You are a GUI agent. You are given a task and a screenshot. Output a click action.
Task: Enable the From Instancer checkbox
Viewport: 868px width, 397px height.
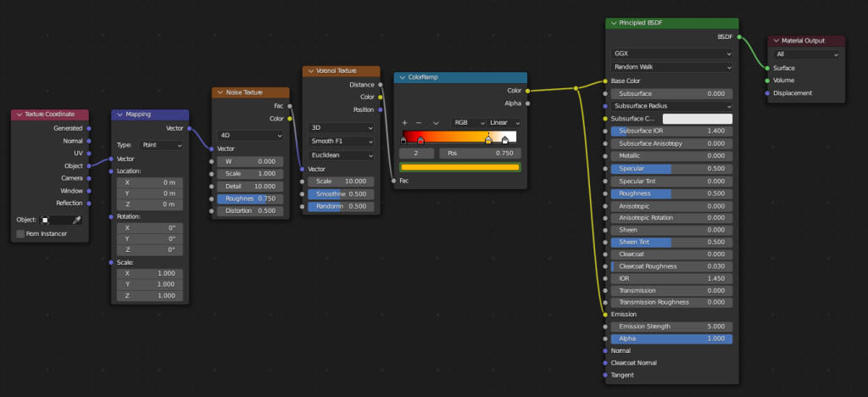[x=20, y=233]
